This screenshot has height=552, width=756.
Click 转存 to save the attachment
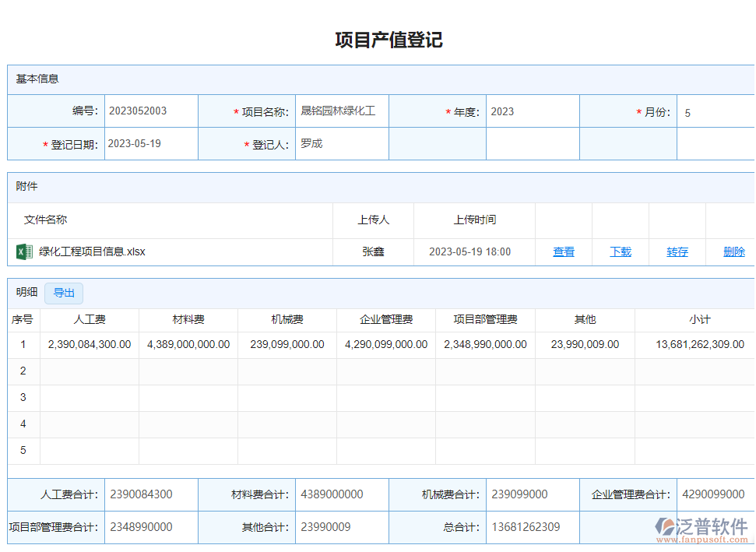pyautogui.click(x=677, y=251)
